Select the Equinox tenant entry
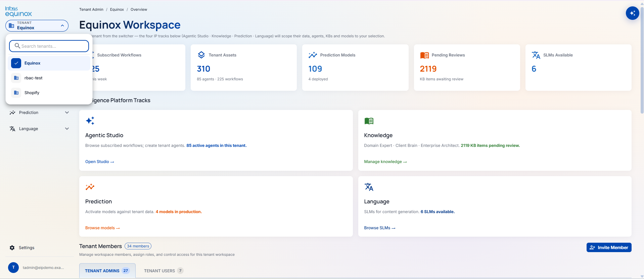 coord(49,63)
